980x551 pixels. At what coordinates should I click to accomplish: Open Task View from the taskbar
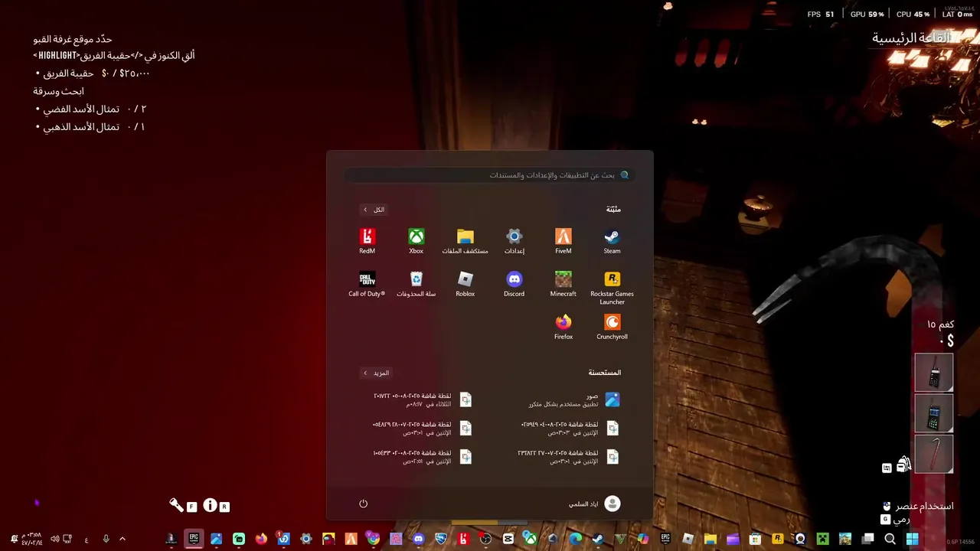867,539
